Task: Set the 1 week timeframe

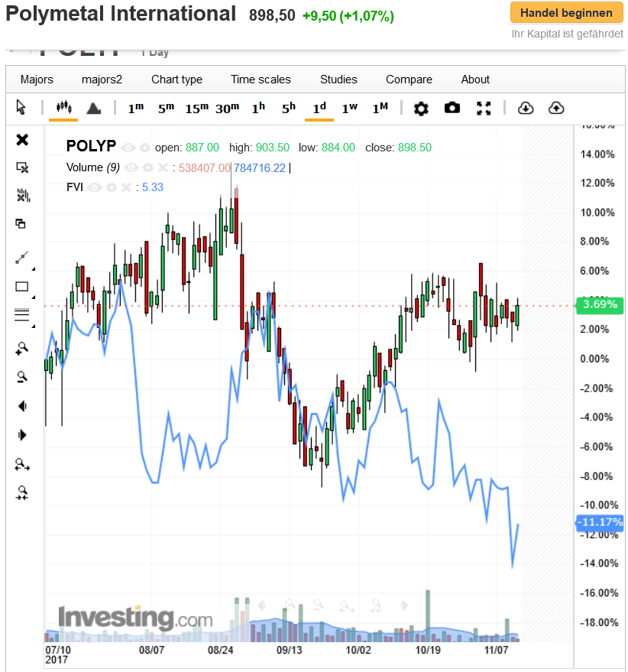Action: coord(350,108)
